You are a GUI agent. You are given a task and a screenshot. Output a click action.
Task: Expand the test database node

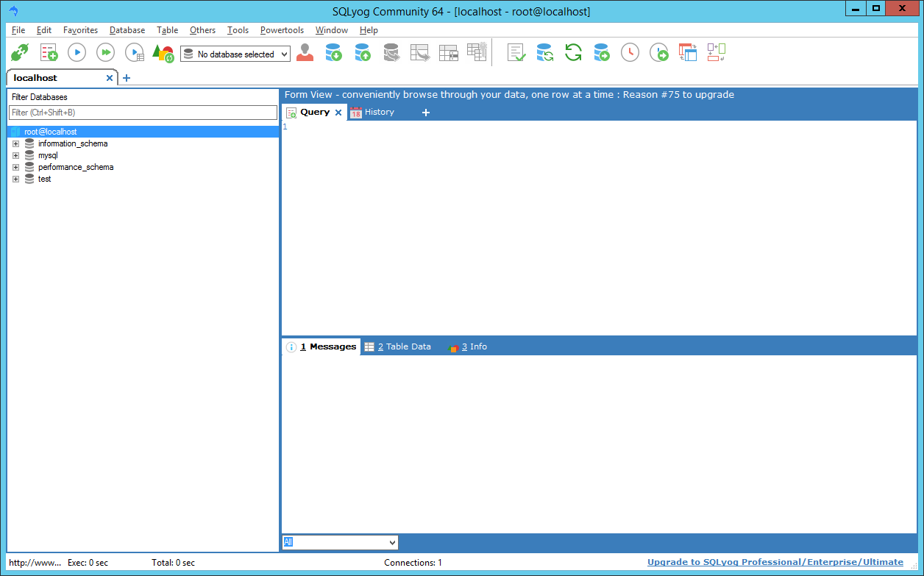point(15,179)
